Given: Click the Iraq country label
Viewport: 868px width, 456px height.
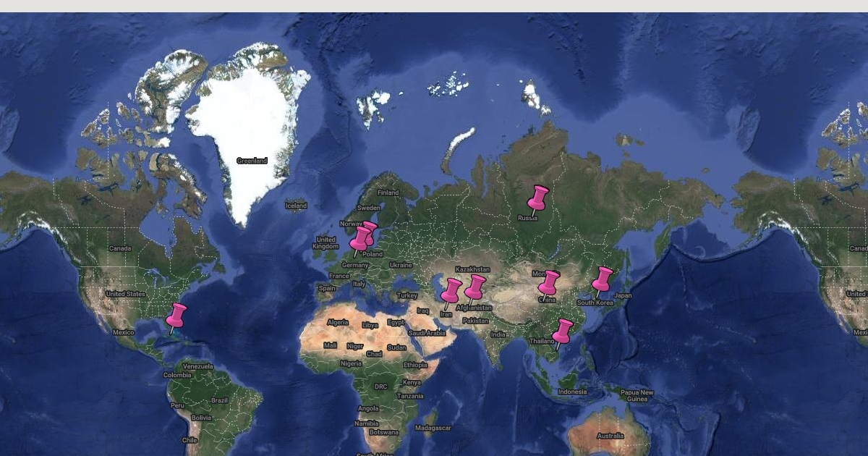Looking at the screenshot, I should point(423,311).
